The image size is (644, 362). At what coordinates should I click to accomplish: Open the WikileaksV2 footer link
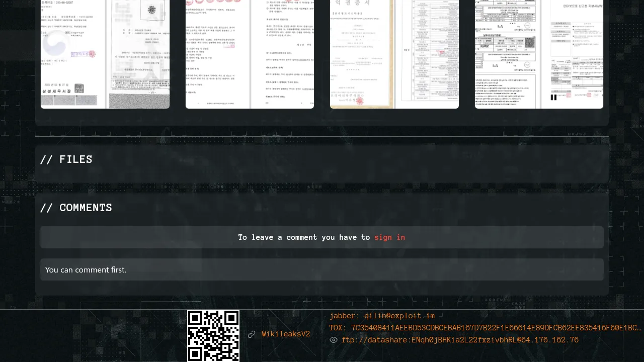286,334
